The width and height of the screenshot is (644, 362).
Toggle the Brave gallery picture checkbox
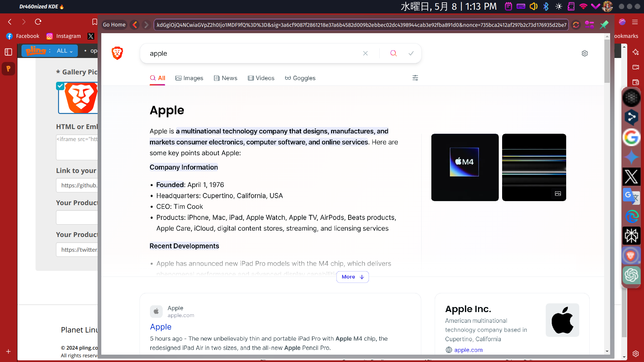60,86
